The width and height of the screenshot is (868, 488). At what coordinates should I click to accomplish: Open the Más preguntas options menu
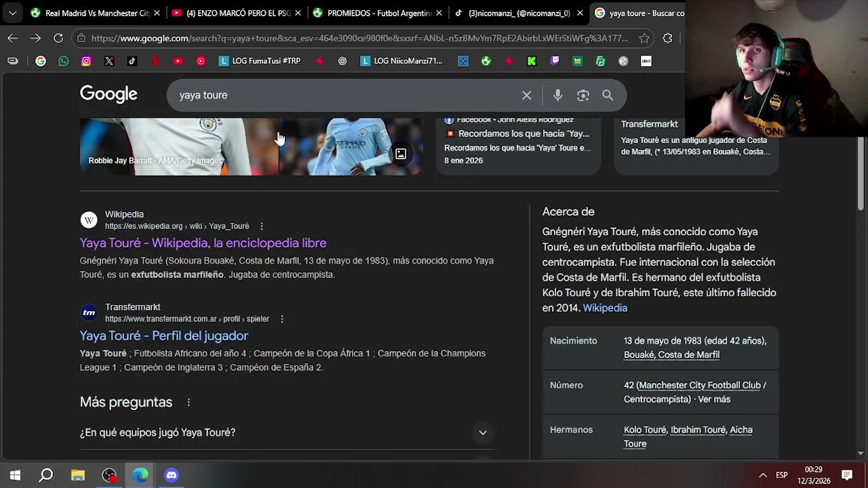(x=189, y=403)
